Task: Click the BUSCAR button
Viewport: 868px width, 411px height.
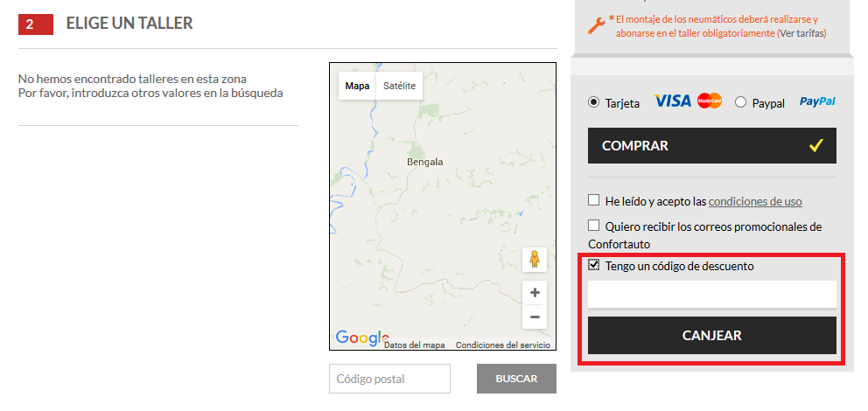Action: point(516,379)
